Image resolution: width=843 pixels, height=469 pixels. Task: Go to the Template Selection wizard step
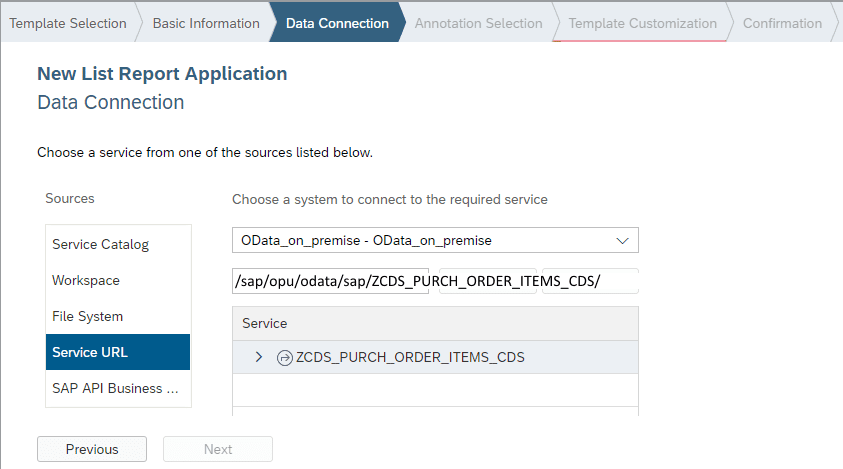tap(68, 23)
